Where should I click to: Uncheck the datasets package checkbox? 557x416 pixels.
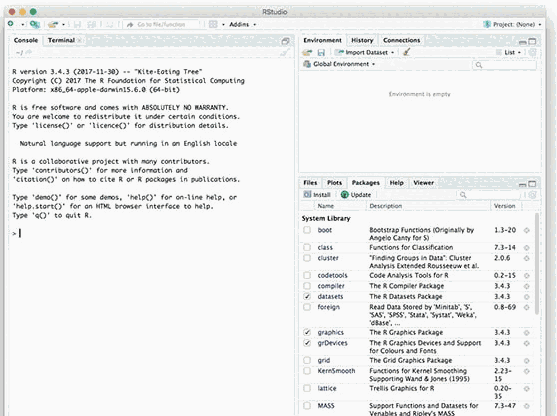[307, 296]
